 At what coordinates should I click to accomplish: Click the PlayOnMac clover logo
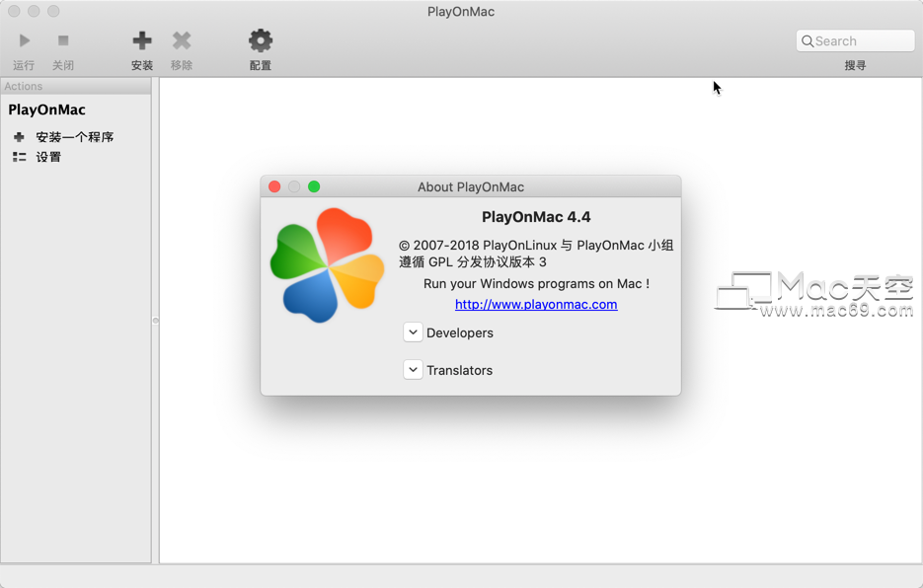click(x=327, y=264)
